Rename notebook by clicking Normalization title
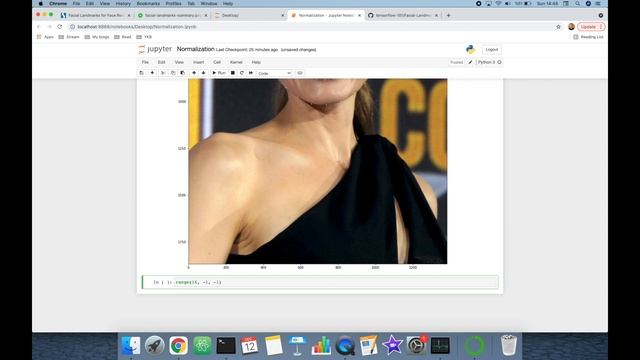The width and height of the screenshot is (640, 360). (196, 49)
